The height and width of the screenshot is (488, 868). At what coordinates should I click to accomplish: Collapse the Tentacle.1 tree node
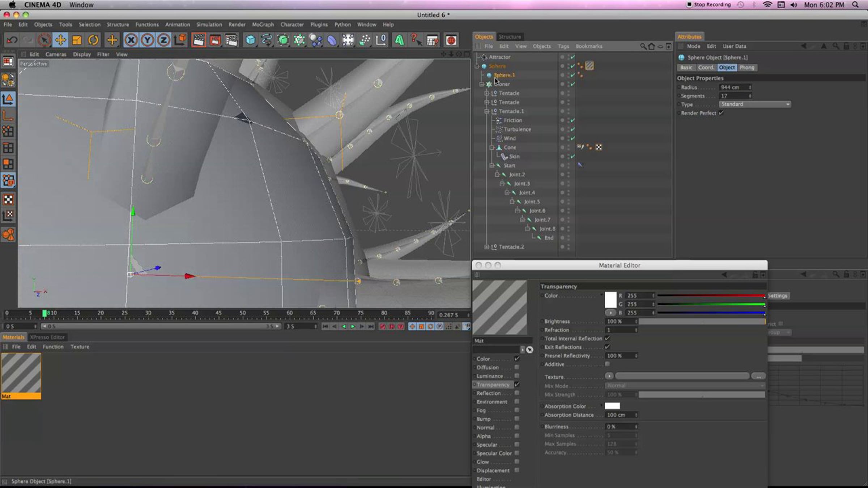click(487, 111)
